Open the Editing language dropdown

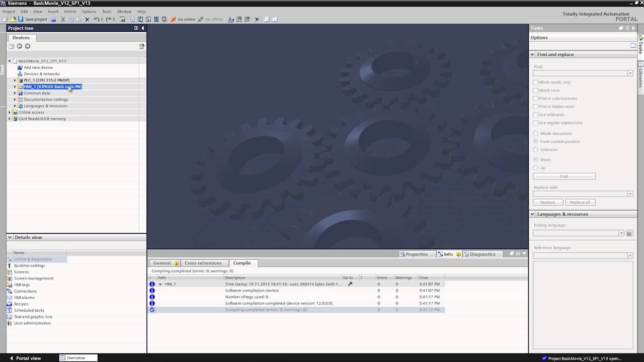(x=621, y=233)
